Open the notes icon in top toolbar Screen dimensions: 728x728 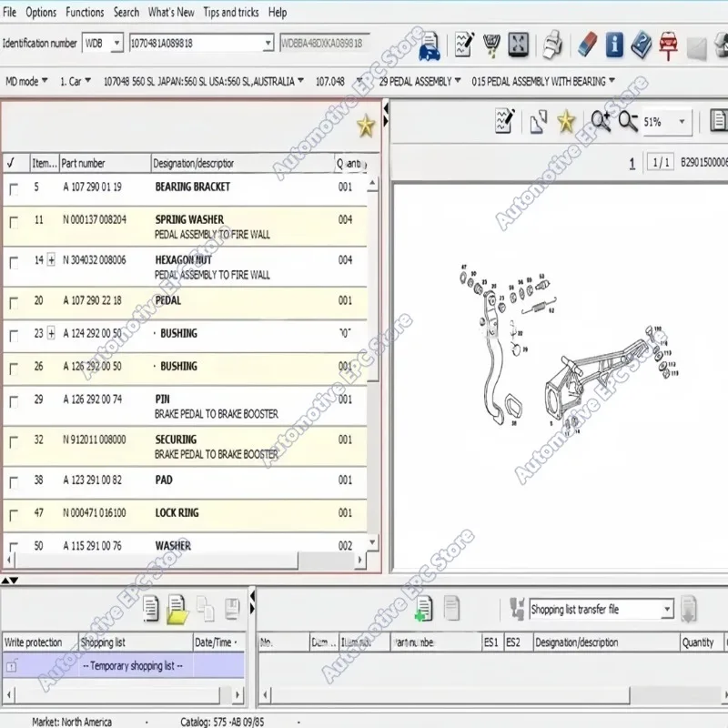point(464,45)
